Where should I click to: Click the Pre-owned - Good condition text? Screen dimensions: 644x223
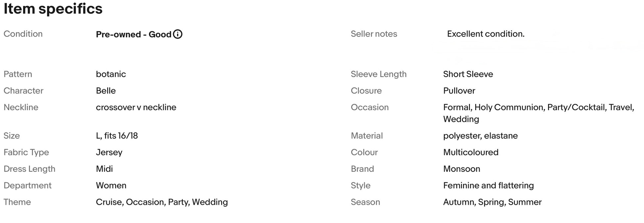tap(133, 34)
